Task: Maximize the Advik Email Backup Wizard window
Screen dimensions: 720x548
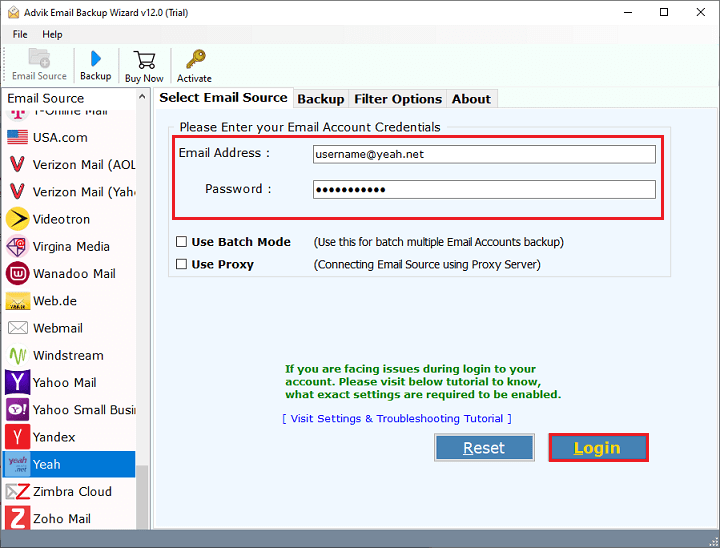Action: pos(664,12)
